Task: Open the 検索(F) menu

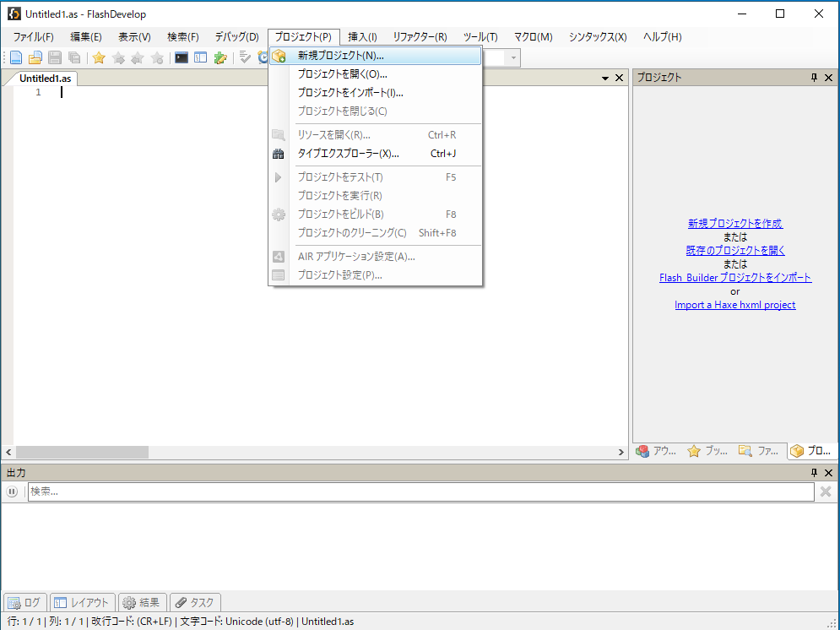Action: pos(182,37)
